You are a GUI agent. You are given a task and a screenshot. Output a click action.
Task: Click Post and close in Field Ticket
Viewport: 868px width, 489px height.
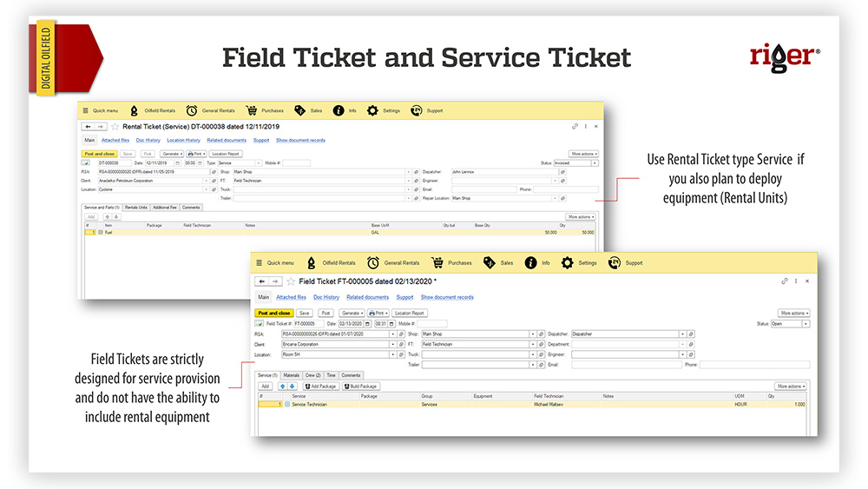pyautogui.click(x=273, y=313)
